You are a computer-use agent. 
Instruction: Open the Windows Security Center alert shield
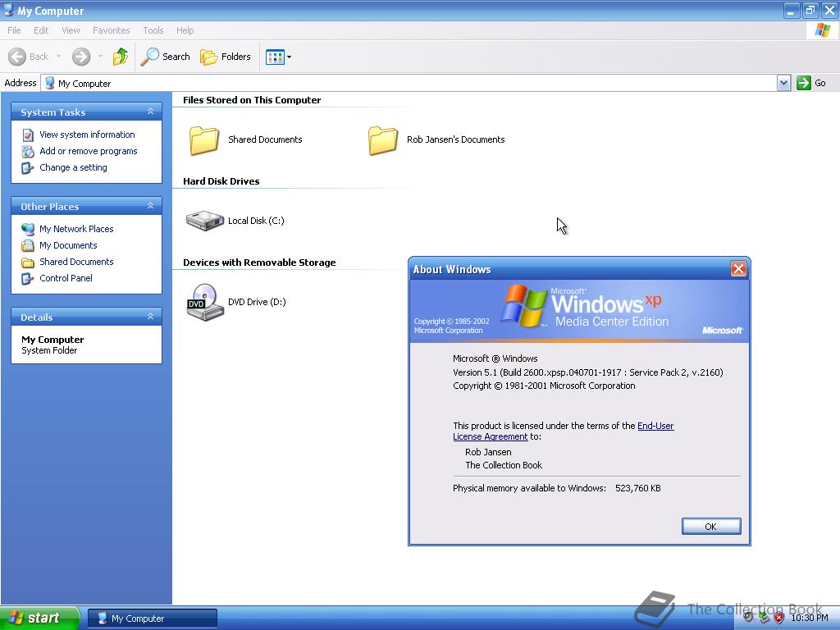point(779,617)
